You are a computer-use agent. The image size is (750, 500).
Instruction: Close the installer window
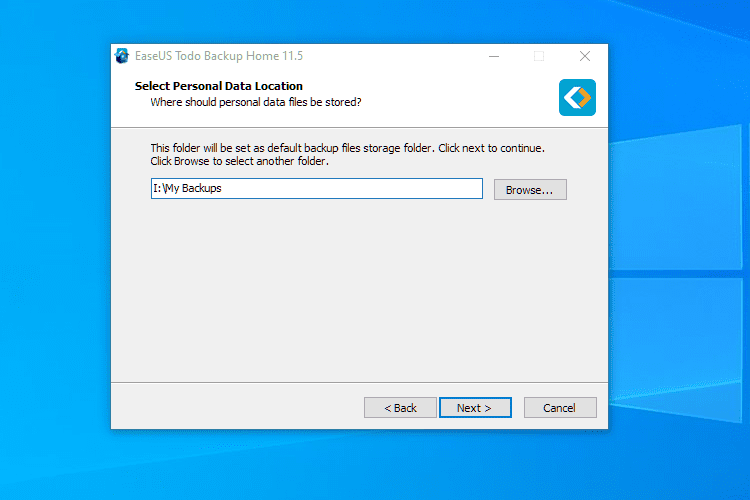point(585,56)
